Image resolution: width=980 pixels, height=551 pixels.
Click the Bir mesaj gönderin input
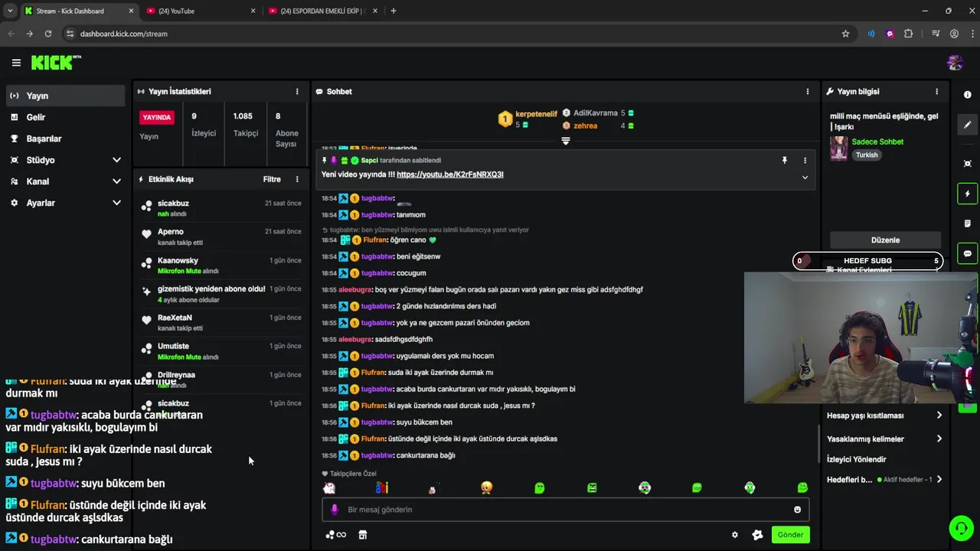point(565,510)
